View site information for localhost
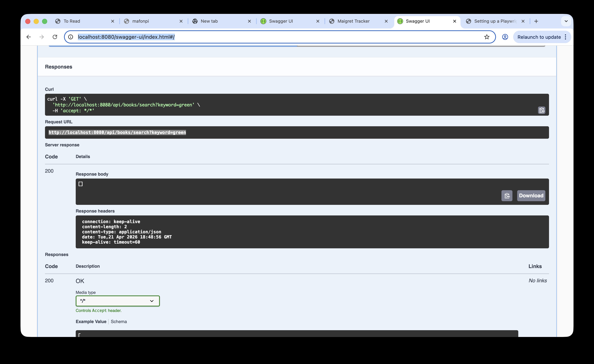This screenshot has height=364, width=594. click(70, 37)
